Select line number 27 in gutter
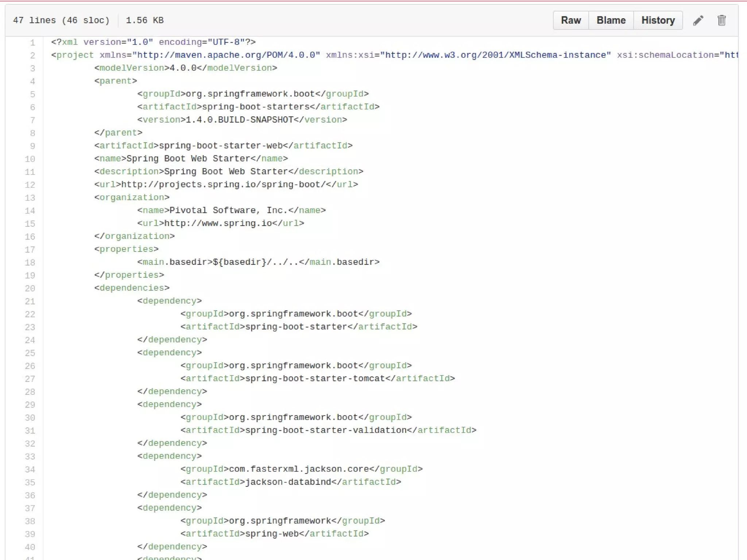Viewport: 747px width, 560px height. click(x=30, y=379)
